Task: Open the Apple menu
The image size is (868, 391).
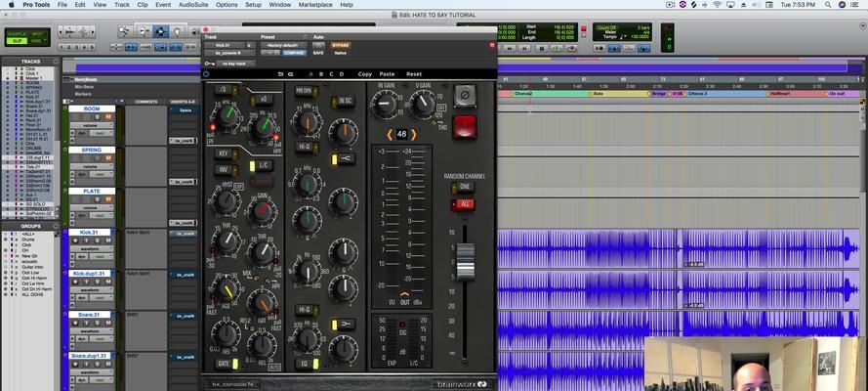Action: [x=11, y=5]
